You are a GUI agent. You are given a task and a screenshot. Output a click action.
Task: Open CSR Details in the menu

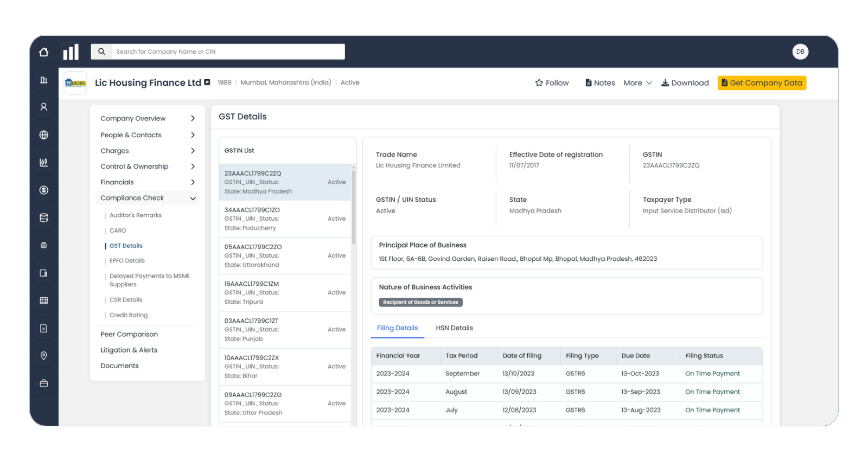pyautogui.click(x=126, y=300)
